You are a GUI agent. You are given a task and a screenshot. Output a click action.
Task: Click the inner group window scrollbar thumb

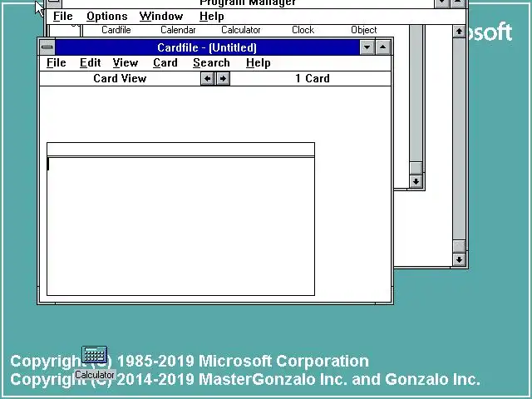point(416,168)
